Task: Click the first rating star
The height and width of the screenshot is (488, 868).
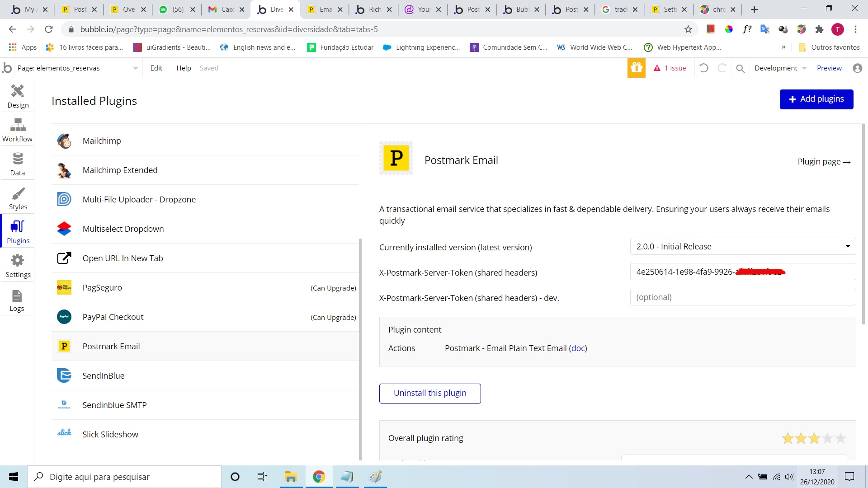Action: coord(788,438)
